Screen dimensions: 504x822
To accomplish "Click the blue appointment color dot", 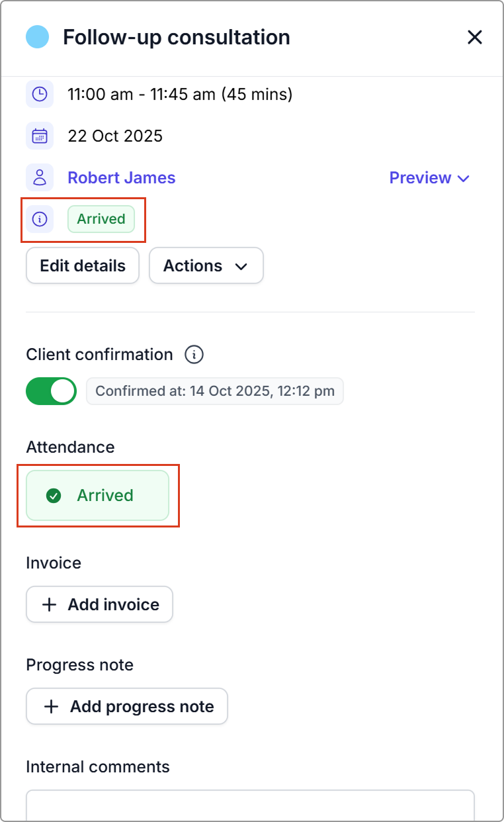I will point(38,37).
